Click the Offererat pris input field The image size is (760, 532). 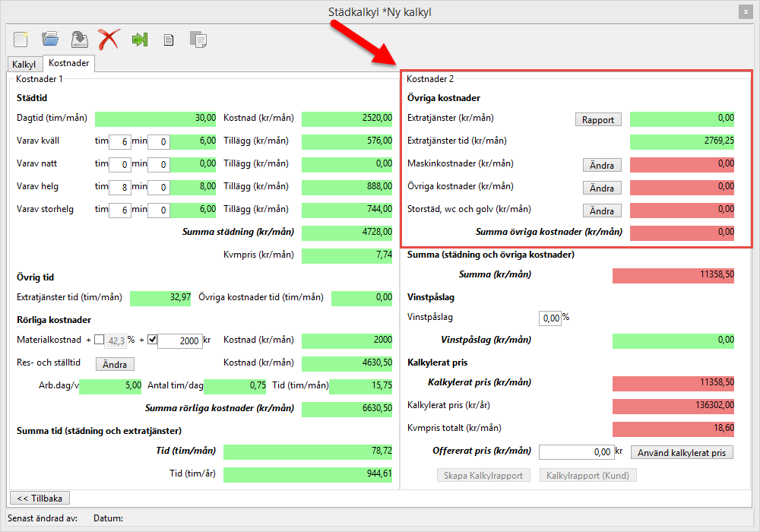[575, 452]
